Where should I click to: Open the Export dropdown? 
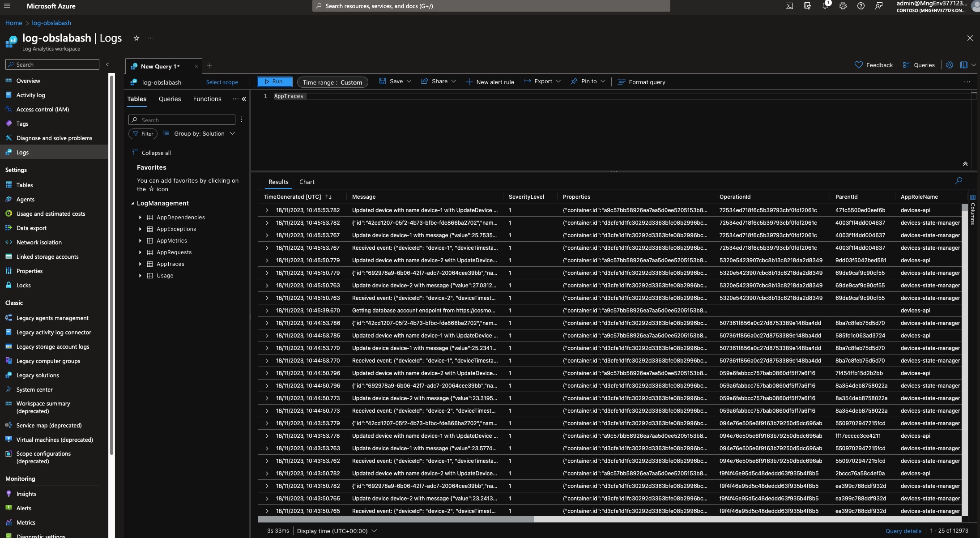[x=542, y=81]
